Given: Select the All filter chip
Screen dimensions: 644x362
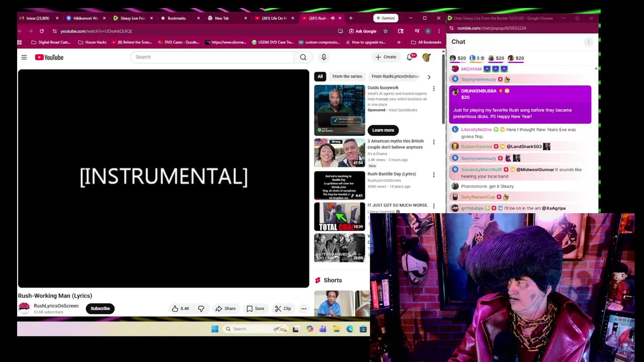Looking at the screenshot, I should point(320,76).
